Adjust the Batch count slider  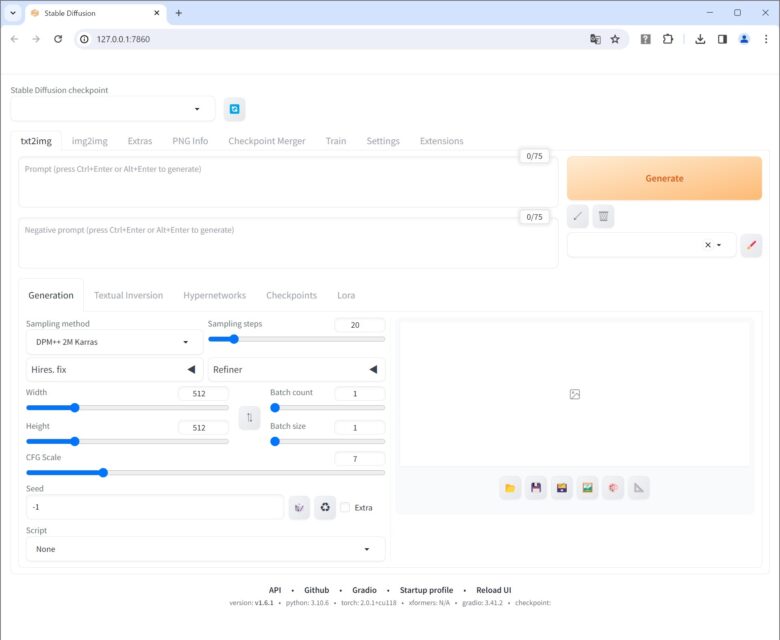[x=327, y=408]
